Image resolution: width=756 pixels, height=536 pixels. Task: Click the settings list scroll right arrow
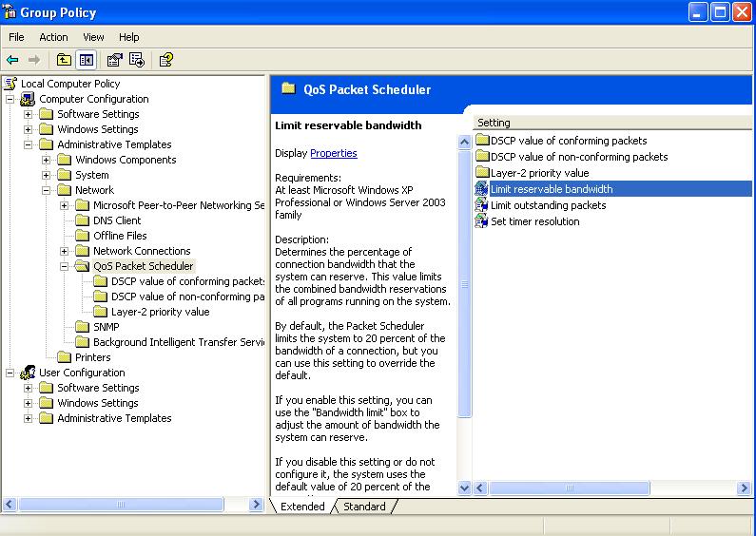(x=744, y=488)
